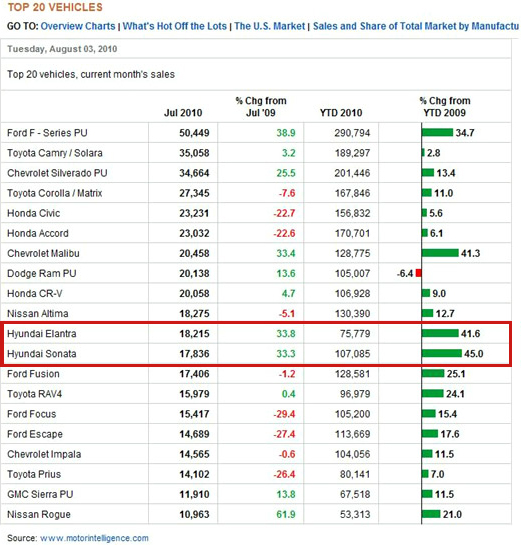Click Toyota Camry / Solara sales figure 35,058
521x545 pixels.
click(194, 153)
